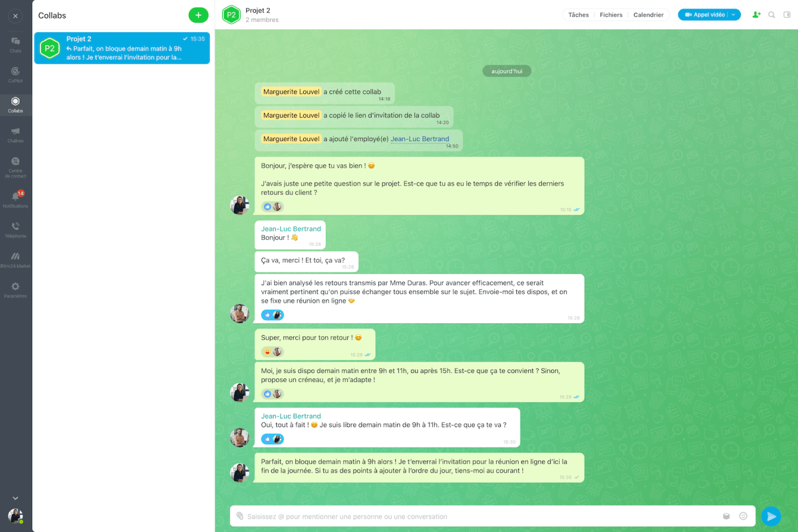Toggle thumbs-up reaction on the 9h–11h dispo message
The image size is (798, 532).
[267, 394]
